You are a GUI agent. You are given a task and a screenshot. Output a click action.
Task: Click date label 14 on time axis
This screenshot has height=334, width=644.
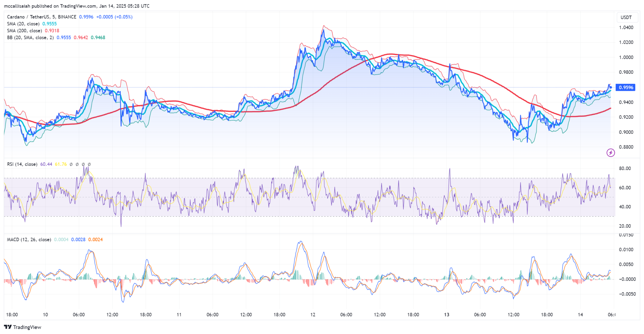coord(580,315)
